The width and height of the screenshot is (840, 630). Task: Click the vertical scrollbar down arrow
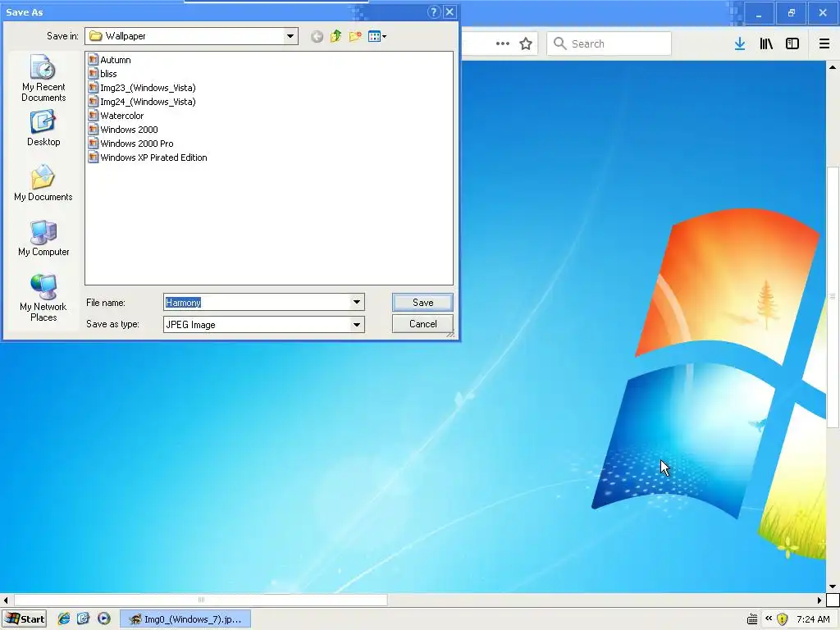[833, 587]
